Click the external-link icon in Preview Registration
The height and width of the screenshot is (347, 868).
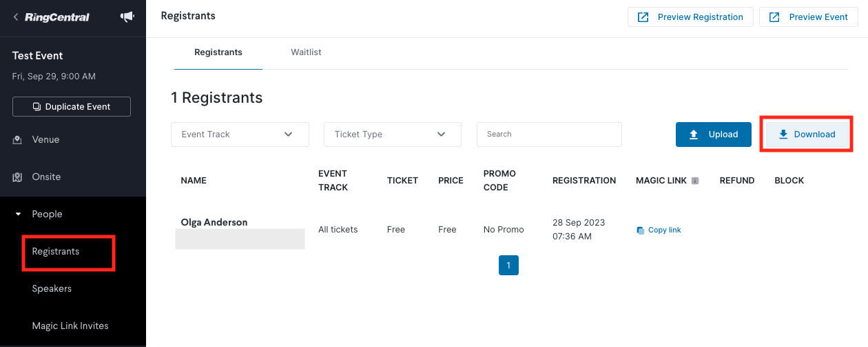tap(643, 17)
